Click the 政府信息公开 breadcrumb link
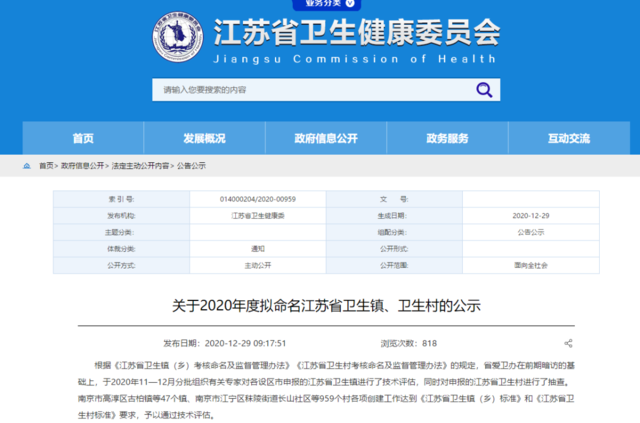640x423 pixels. 82,166
